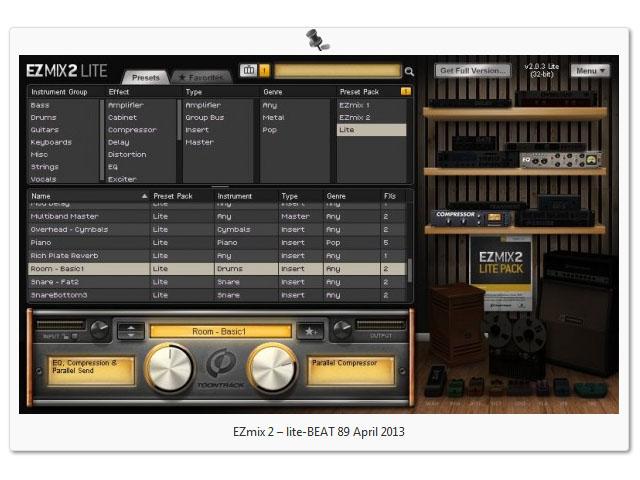
Task: Click the input level knob
Action: (99, 330)
